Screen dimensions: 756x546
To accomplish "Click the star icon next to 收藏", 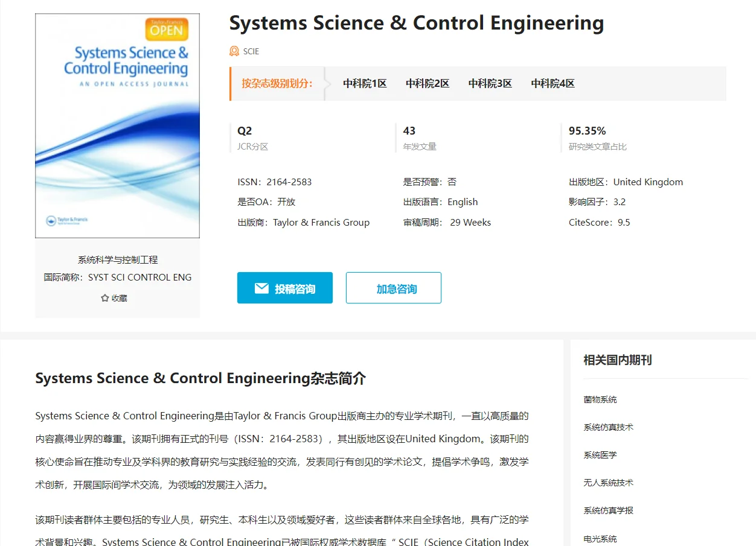I will [105, 297].
